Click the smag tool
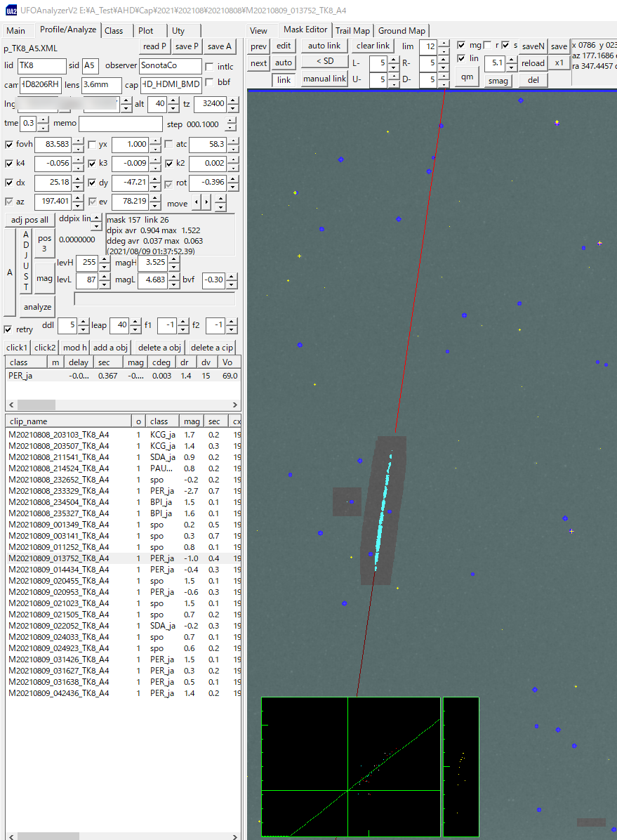This screenshot has width=617, height=840. (x=498, y=81)
